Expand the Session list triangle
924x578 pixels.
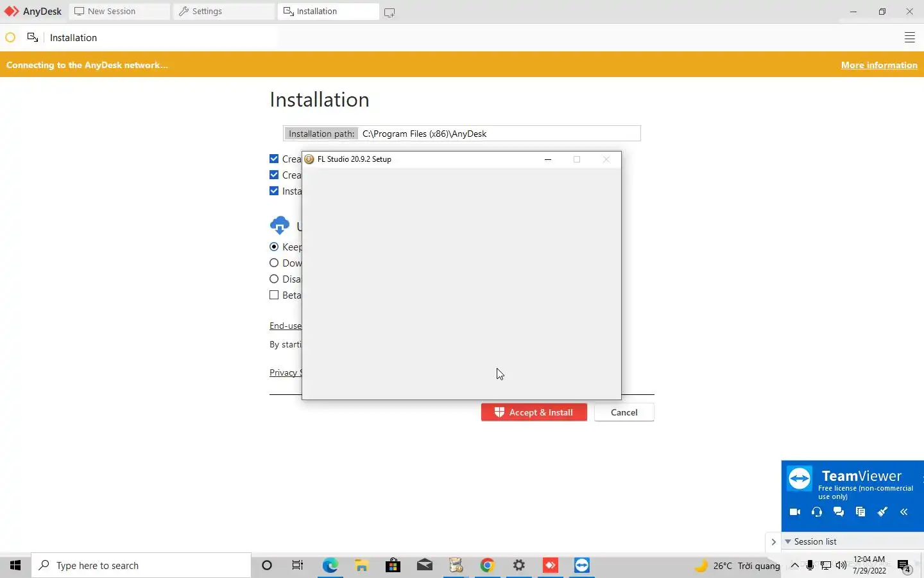[x=788, y=541]
